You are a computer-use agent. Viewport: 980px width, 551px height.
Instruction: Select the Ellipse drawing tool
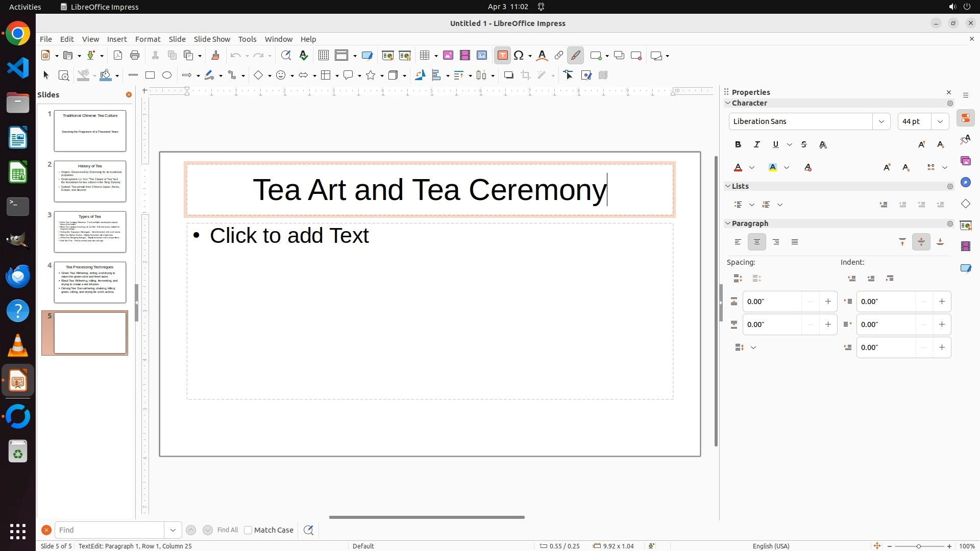tap(167, 76)
